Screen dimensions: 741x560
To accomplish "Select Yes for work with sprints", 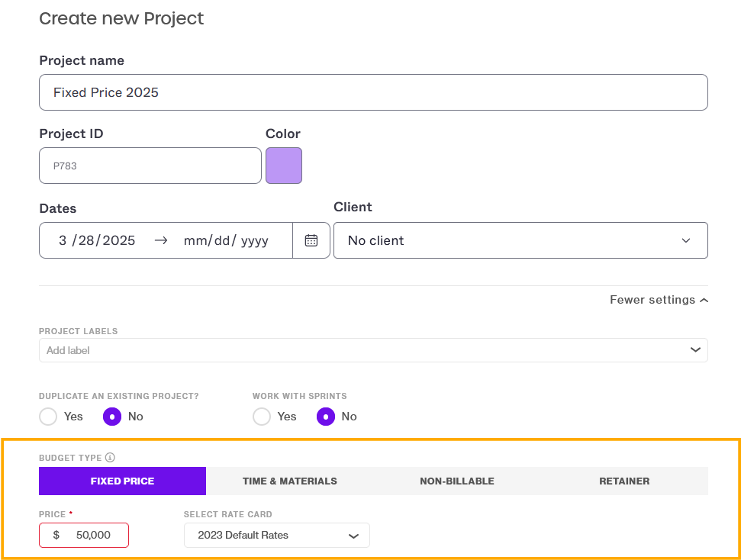I will pos(262,417).
